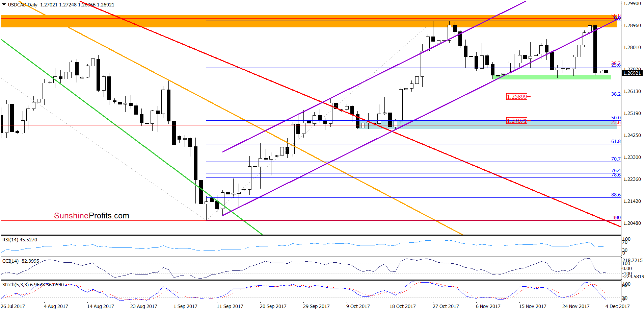Click the 1.21420 price axis value
Screen dimensions: 644x311
(632, 201)
